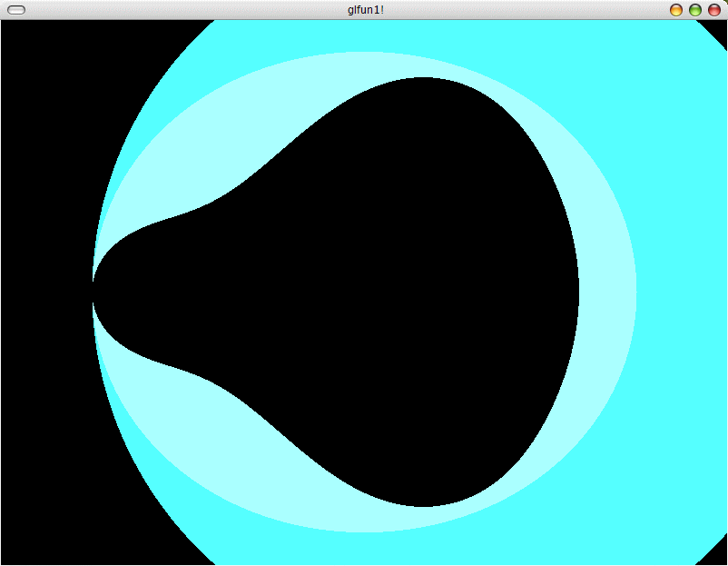Click the center of the black teardrop shape
This screenshot has height=566, width=728.
[408, 291]
